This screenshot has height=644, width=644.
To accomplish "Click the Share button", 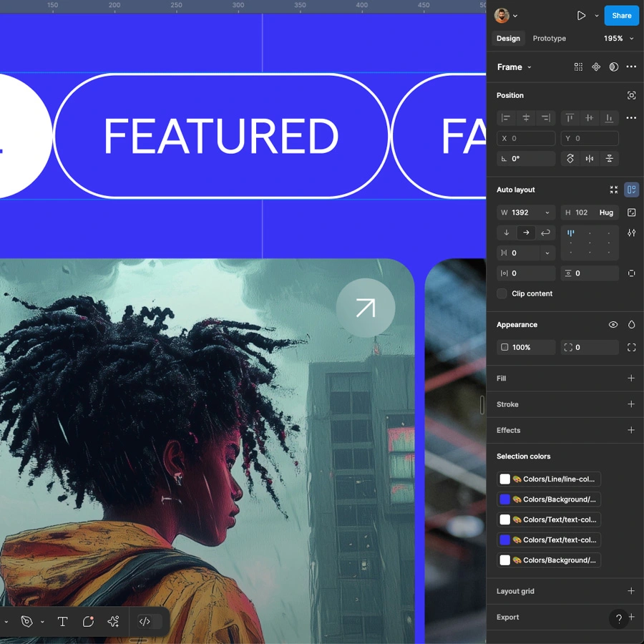I will (621, 16).
